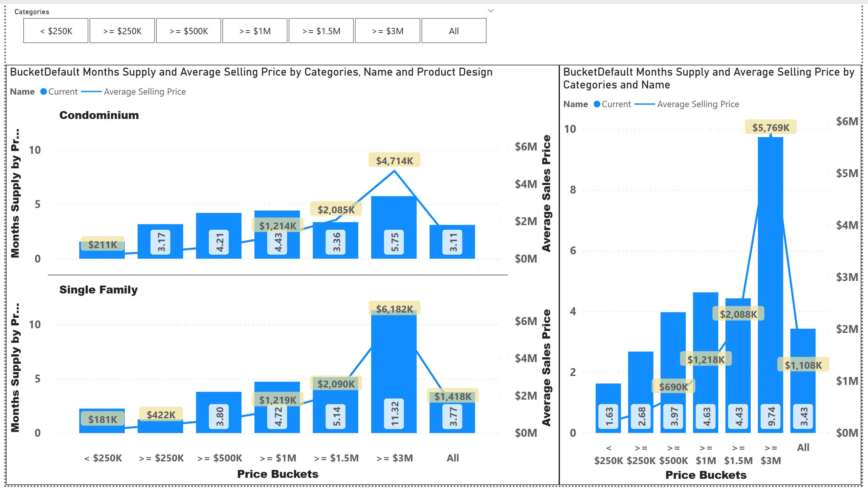Image resolution: width=868 pixels, height=490 pixels.
Task: Click the Condominium small multiple title
Action: pos(99,115)
